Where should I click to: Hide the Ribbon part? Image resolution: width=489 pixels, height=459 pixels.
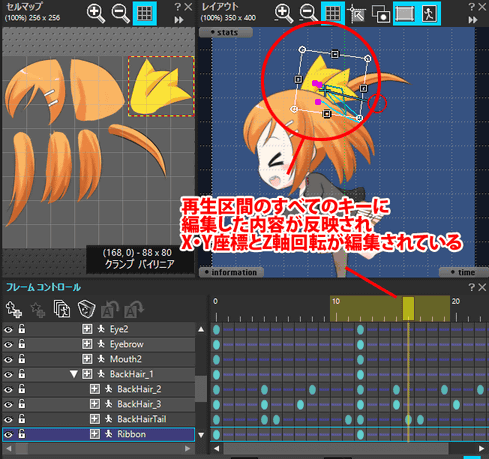(8, 435)
